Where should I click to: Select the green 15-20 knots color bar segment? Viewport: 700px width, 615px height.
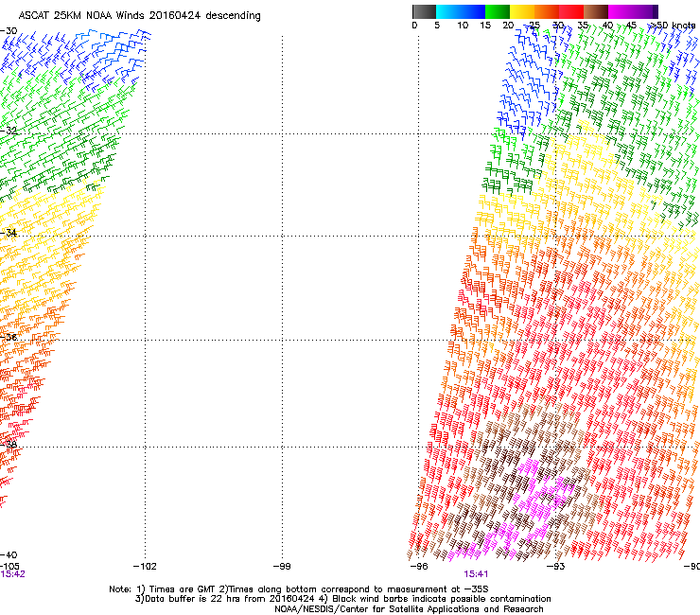pyautogui.click(x=498, y=11)
